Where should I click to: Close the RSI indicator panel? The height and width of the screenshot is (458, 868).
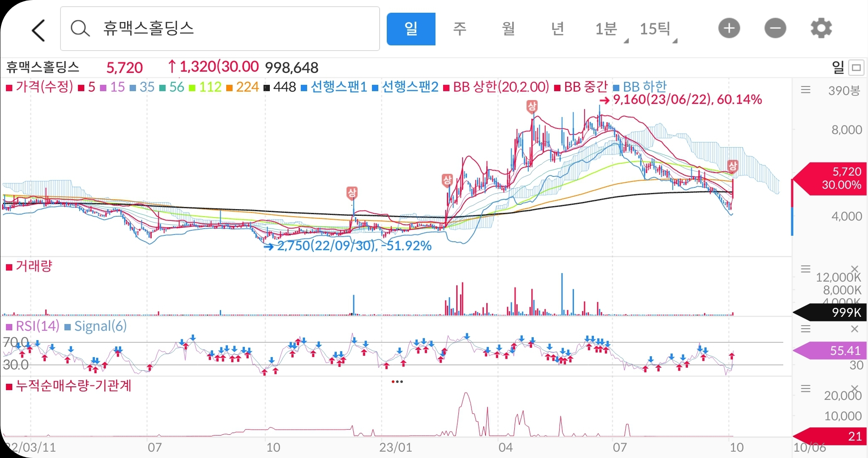pyautogui.click(x=854, y=329)
